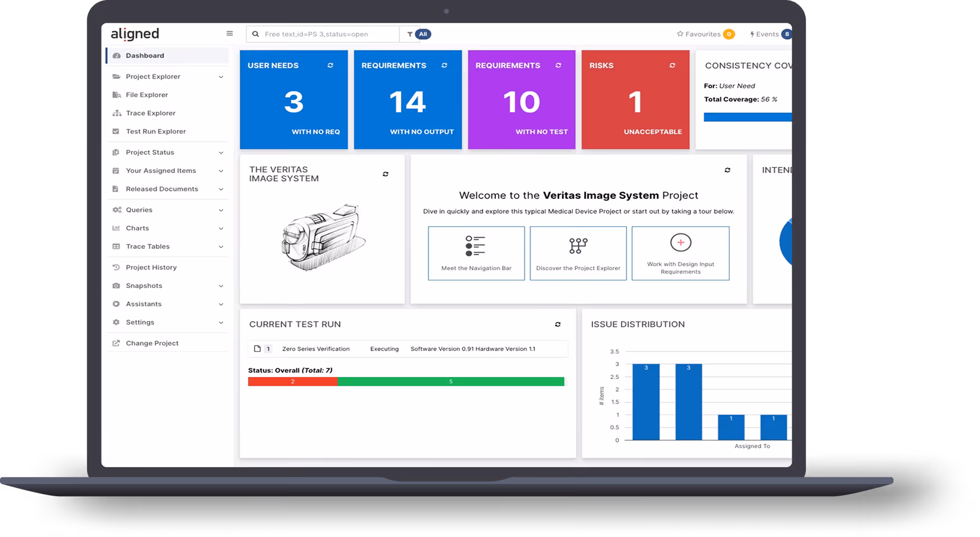The width and height of the screenshot is (980, 537).
Task: Open the Events notifications
Action: pyautogui.click(x=770, y=34)
